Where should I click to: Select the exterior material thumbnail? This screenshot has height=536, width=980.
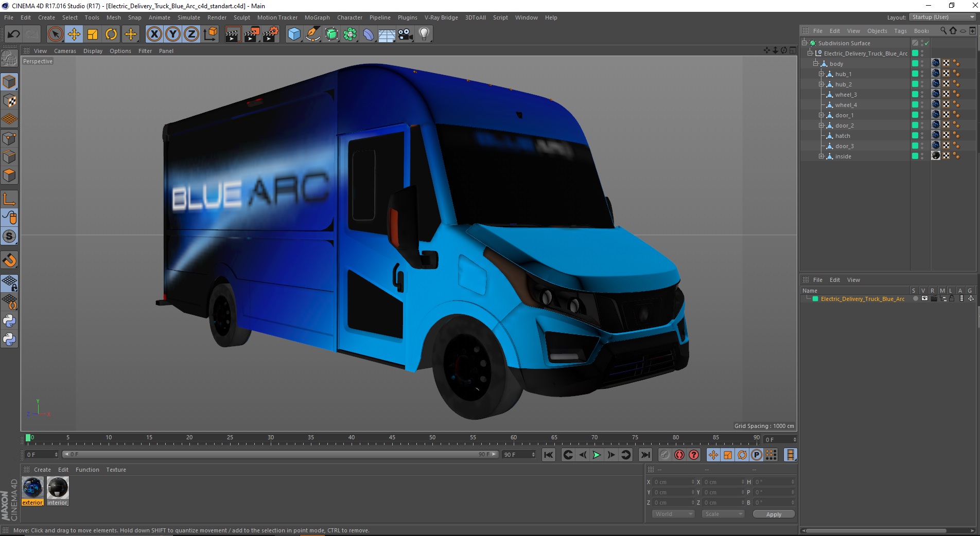(x=32, y=487)
